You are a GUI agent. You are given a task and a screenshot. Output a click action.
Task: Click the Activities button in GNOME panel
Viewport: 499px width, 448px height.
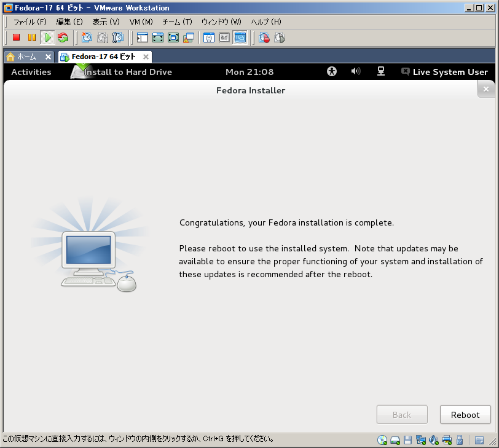pyautogui.click(x=31, y=72)
